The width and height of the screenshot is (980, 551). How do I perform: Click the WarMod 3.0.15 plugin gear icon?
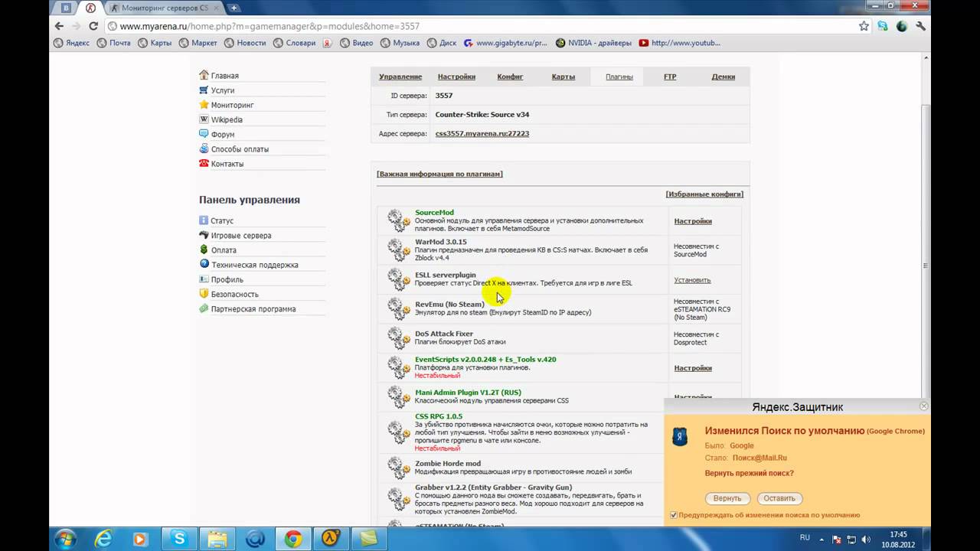click(x=398, y=249)
